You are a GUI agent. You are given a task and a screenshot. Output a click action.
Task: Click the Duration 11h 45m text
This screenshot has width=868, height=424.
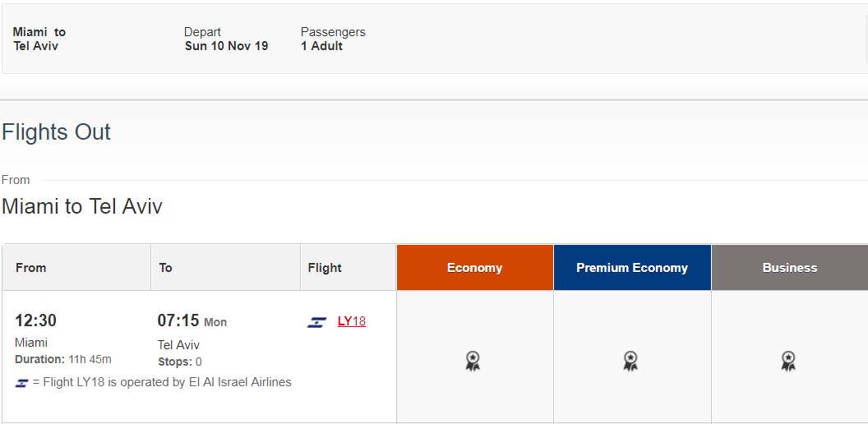pos(63,359)
